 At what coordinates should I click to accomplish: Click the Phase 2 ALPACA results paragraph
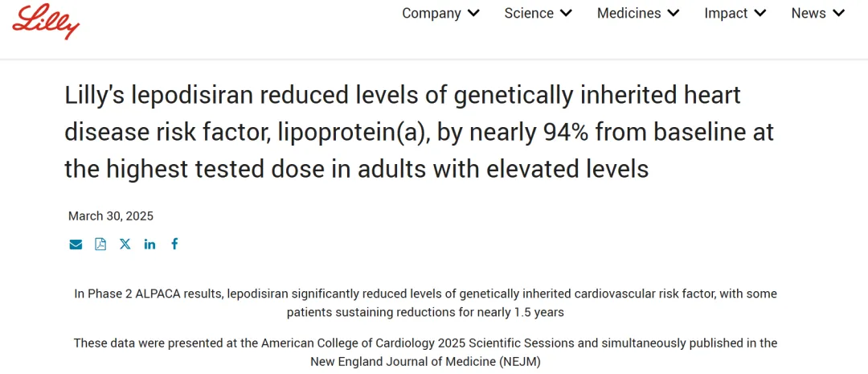click(x=425, y=302)
